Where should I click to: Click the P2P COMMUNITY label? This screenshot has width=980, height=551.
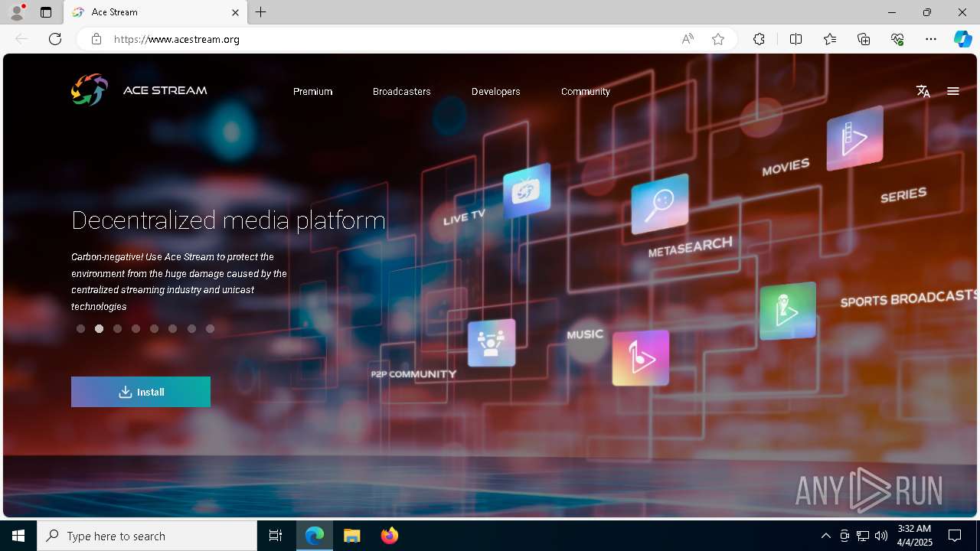tap(413, 374)
